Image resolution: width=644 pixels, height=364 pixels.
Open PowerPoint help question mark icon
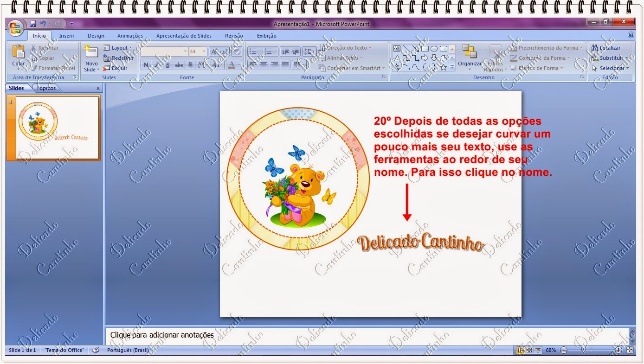pyautogui.click(x=631, y=35)
